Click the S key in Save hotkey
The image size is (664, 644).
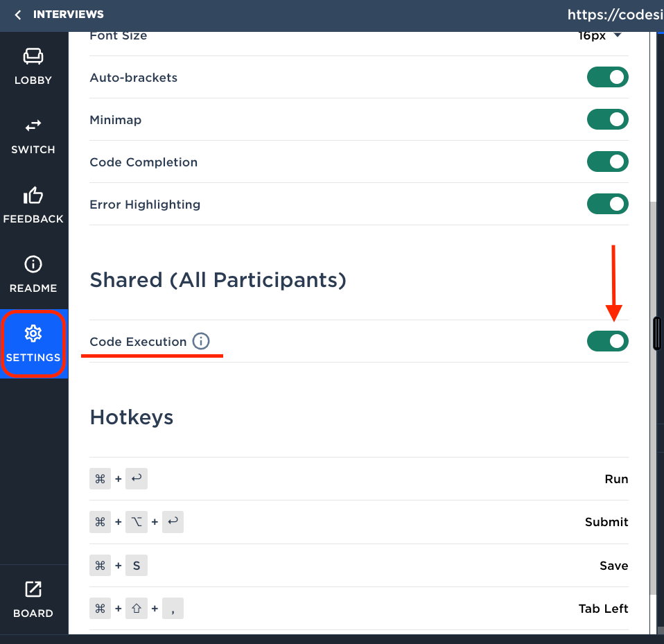(x=137, y=565)
